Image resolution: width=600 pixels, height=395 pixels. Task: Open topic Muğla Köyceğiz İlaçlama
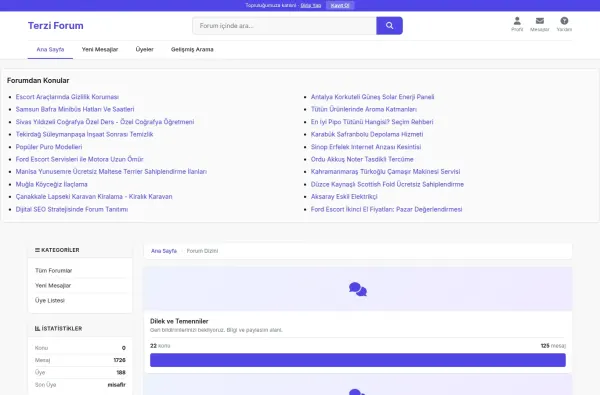pyautogui.click(x=52, y=184)
